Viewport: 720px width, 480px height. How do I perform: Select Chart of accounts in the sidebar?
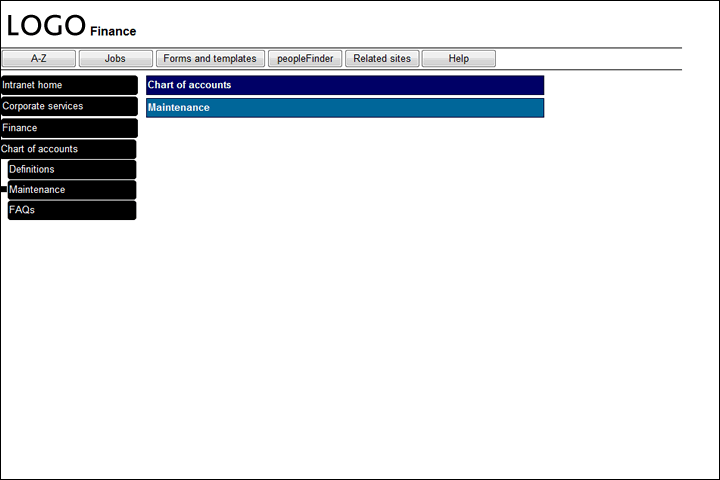pyautogui.click(x=68, y=149)
